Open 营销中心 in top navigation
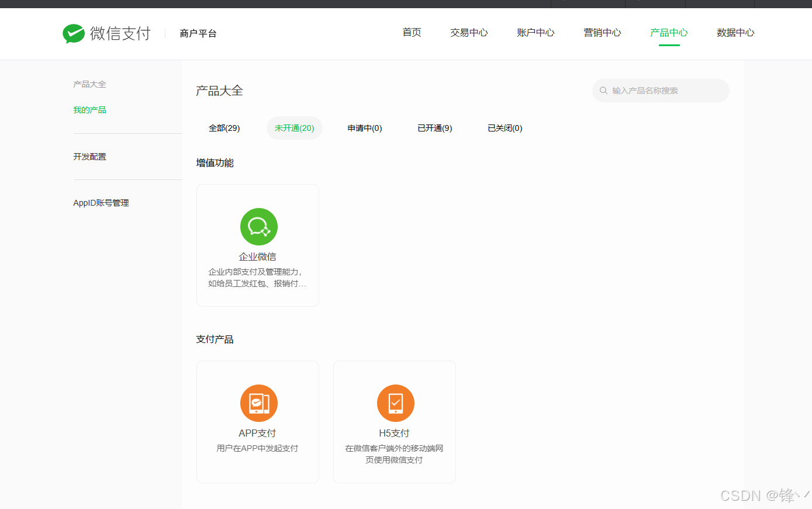The width and height of the screenshot is (812, 509). pos(602,33)
